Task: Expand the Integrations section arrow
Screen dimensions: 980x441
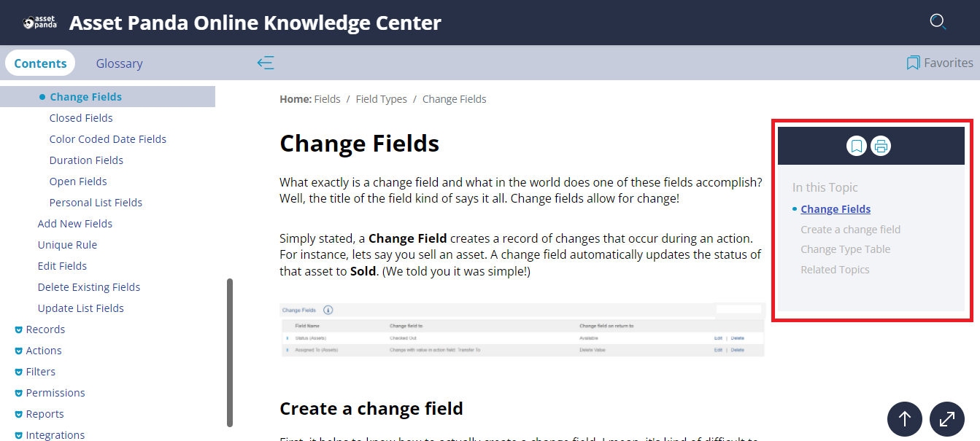Action: click(x=19, y=436)
